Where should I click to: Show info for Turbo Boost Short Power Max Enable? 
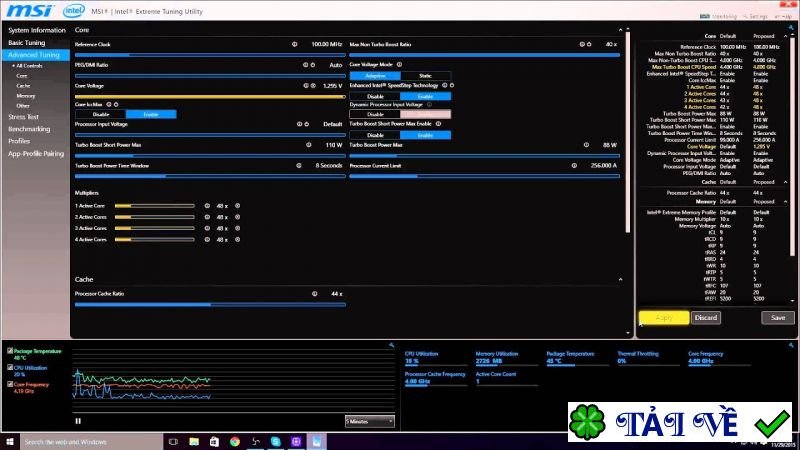[438, 123]
